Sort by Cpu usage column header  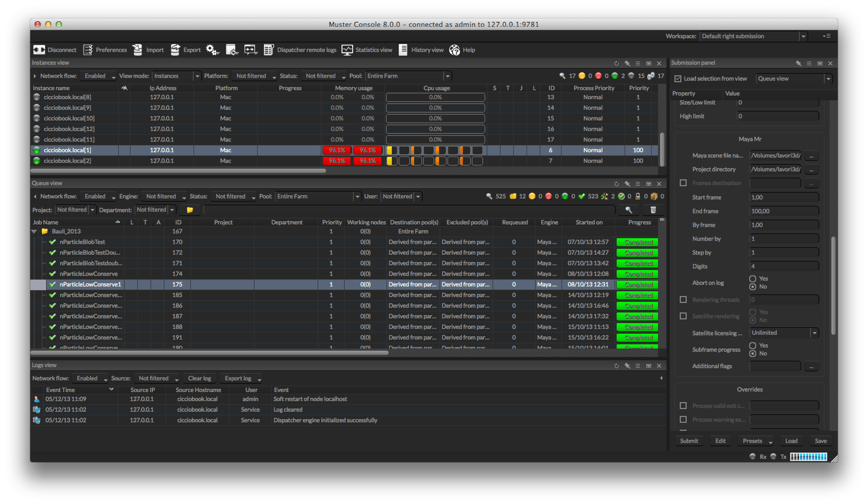[x=436, y=88]
